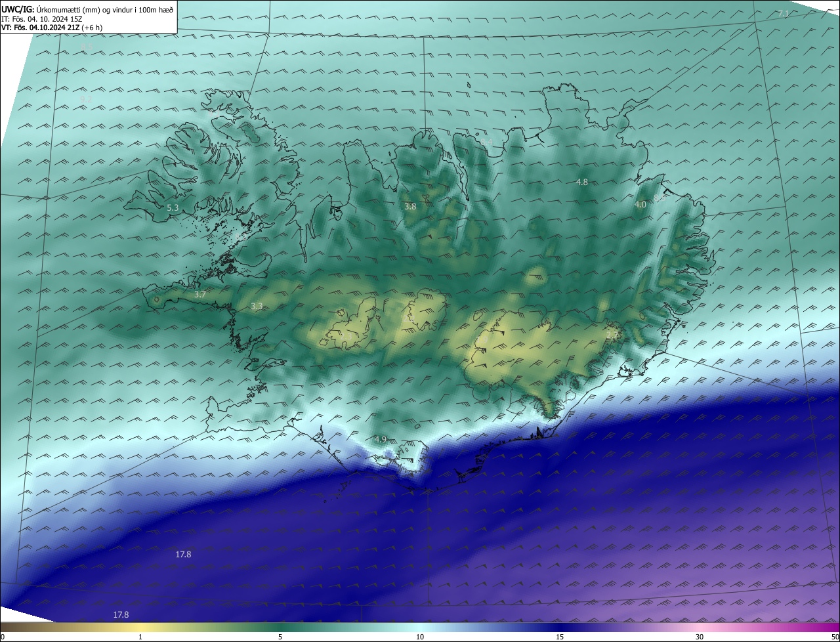840x642 pixels.
Task: Click the '0' tick label on the color scale
Action: click(3, 637)
